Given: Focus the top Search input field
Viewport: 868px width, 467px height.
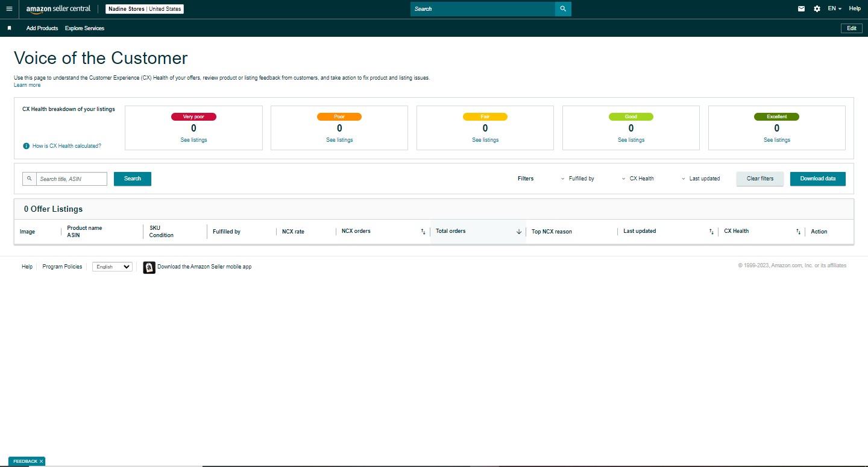Looking at the screenshot, I should pos(483,9).
